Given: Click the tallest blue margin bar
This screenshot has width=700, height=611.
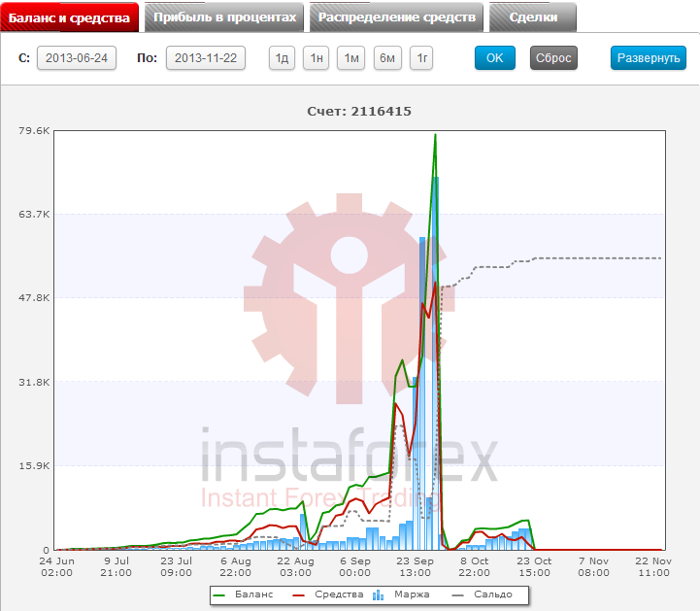Looking at the screenshot, I should 436,362.
